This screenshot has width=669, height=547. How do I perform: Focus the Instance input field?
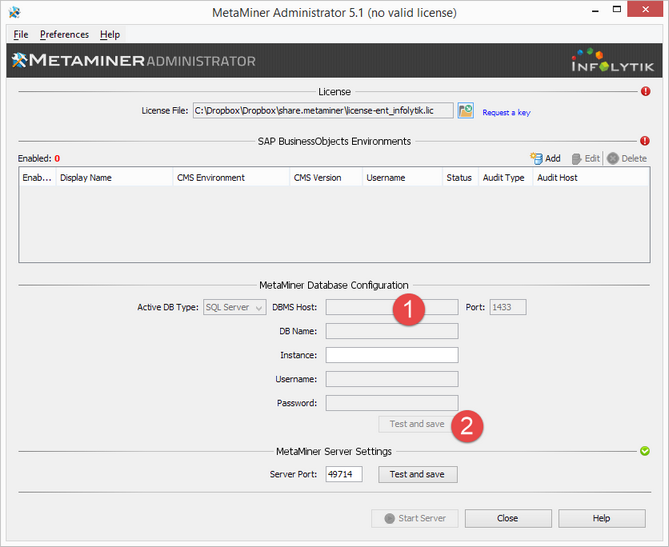[x=392, y=355]
